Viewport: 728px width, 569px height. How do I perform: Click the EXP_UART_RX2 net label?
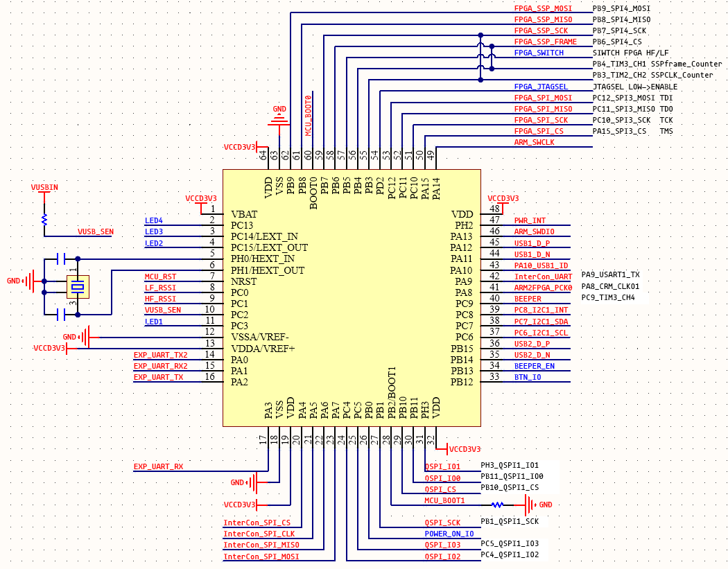(161, 366)
